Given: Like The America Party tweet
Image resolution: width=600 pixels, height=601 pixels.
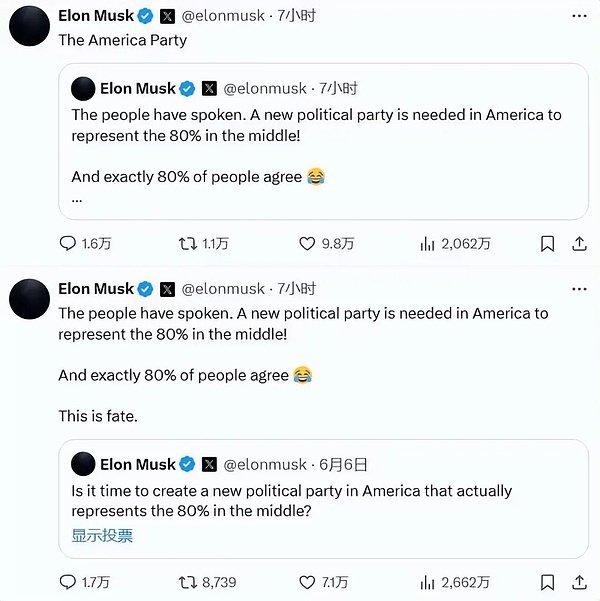Looking at the screenshot, I should click(308, 243).
